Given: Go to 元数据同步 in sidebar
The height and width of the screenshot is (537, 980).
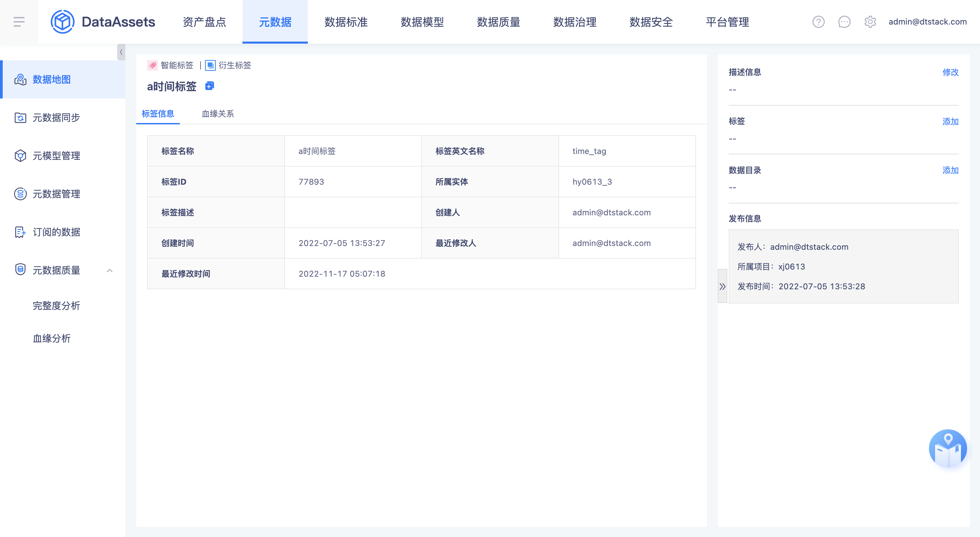Looking at the screenshot, I should coord(63,118).
